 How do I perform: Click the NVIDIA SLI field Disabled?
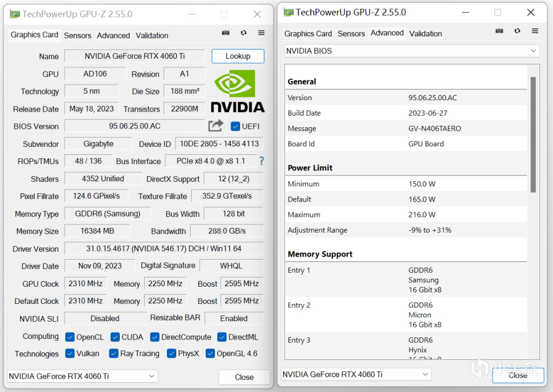105,319
